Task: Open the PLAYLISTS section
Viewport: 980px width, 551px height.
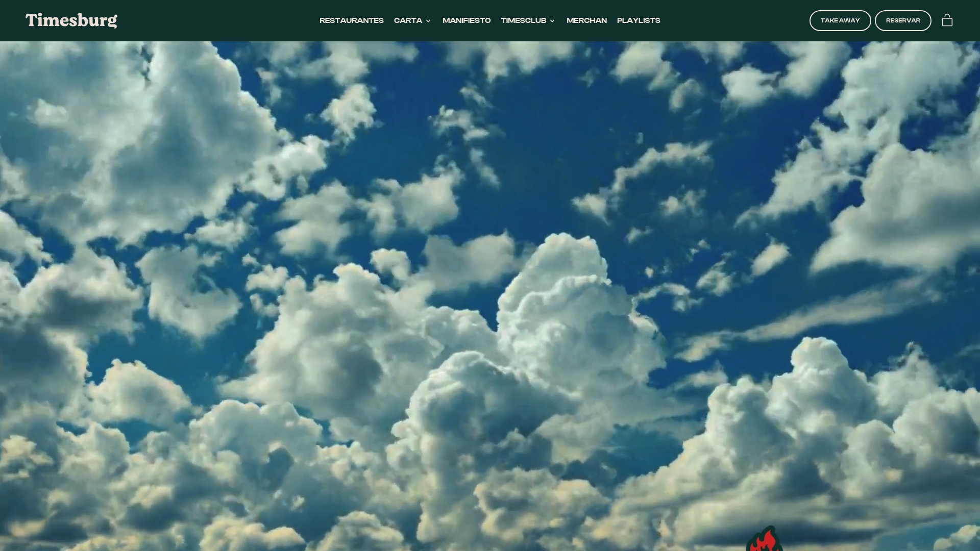Action: tap(639, 20)
